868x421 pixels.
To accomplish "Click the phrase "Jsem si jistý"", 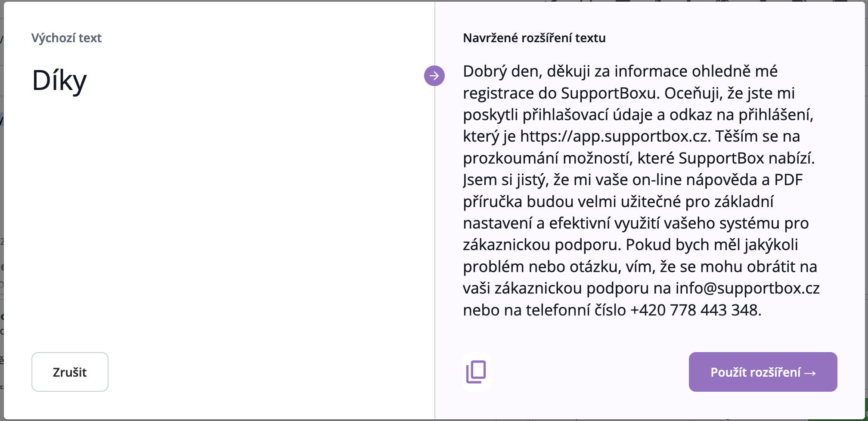I will pyautogui.click(x=504, y=180).
